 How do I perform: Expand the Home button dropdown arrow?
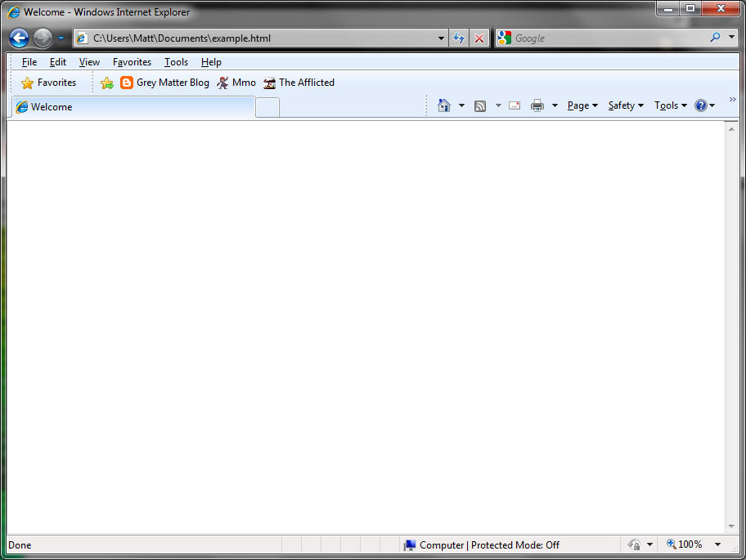[461, 105]
